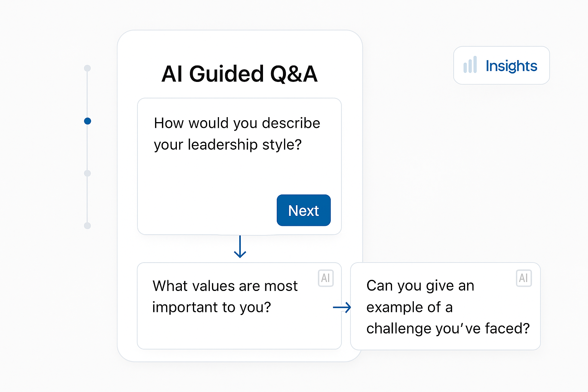588x392 pixels.
Task: Click progress line between third and bottom dots
Action: pos(87,199)
